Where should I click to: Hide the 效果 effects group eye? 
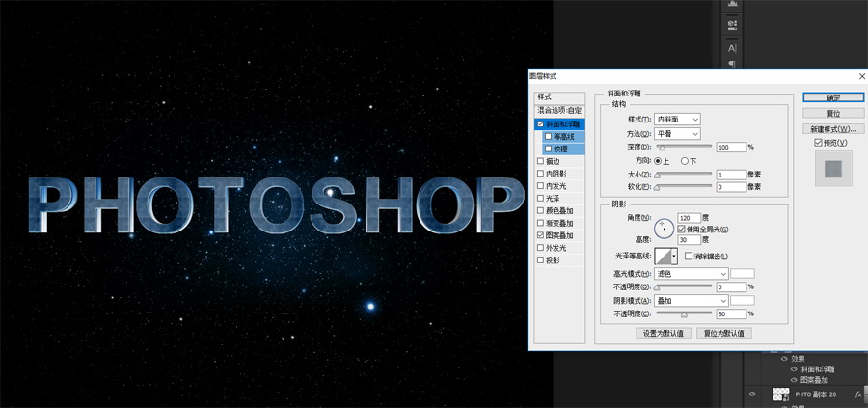click(x=784, y=359)
